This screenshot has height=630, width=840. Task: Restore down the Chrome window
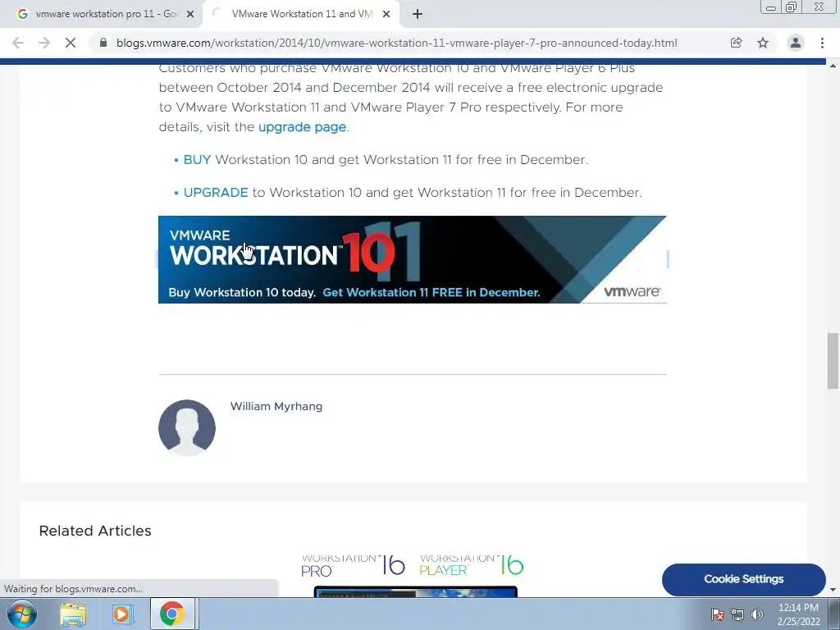click(792, 7)
